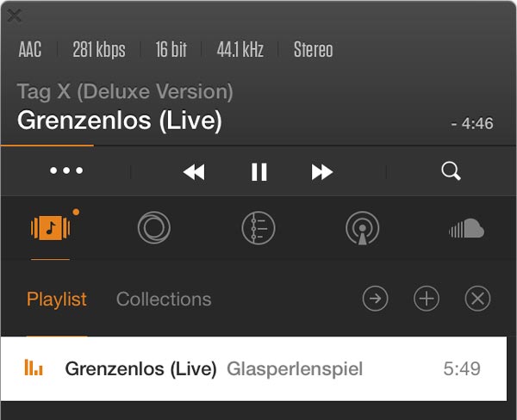The width and height of the screenshot is (517, 420).
Task: Open the SoundCloud source icon
Action: (466, 228)
